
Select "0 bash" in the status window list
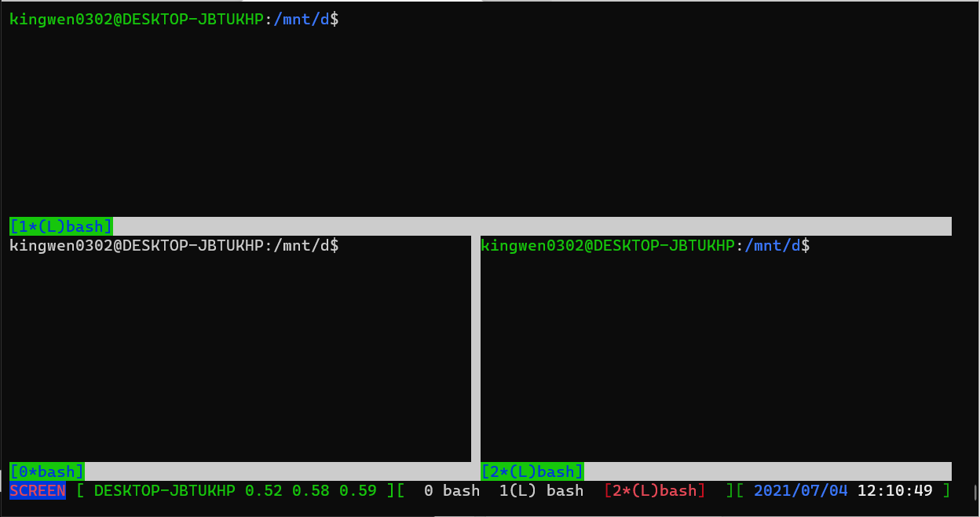452,491
